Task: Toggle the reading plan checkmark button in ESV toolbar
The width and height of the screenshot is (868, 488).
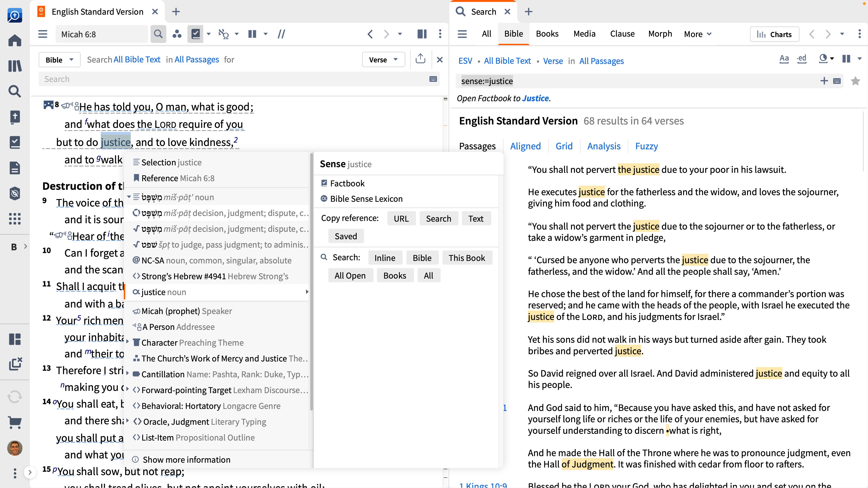Action: coord(196,34)
